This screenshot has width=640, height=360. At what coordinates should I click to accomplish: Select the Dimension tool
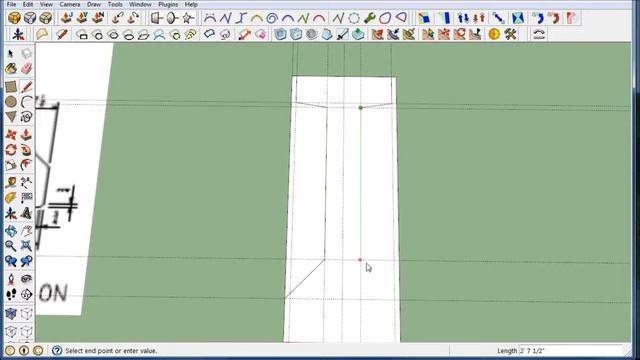(x=27, y=182)
